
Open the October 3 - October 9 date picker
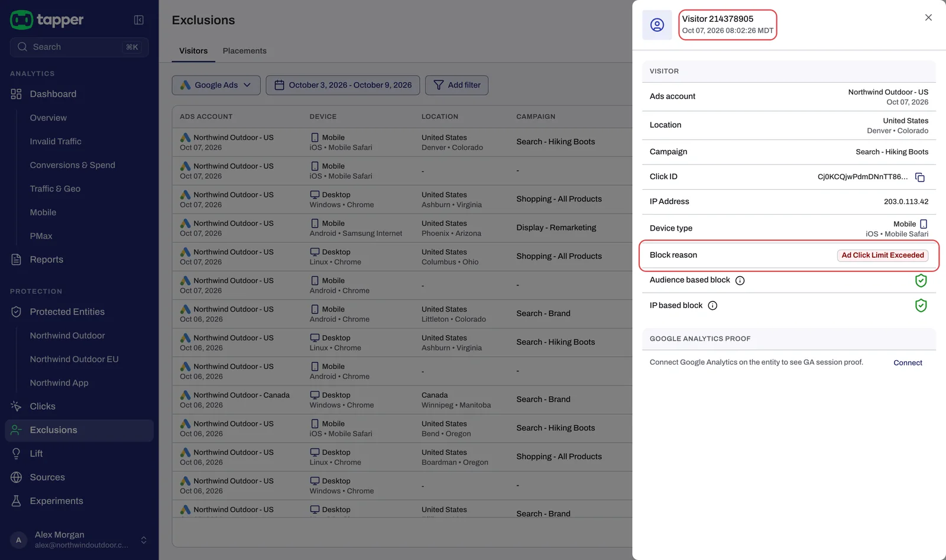pos(343,85)
